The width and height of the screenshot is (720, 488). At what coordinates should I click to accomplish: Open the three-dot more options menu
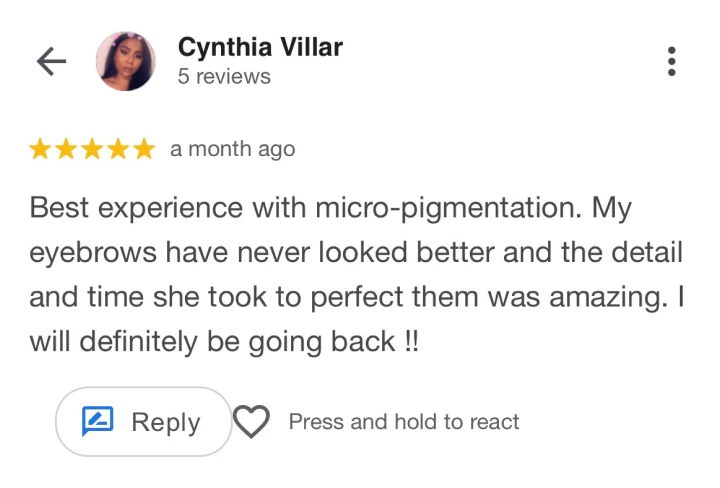(671, 62)
